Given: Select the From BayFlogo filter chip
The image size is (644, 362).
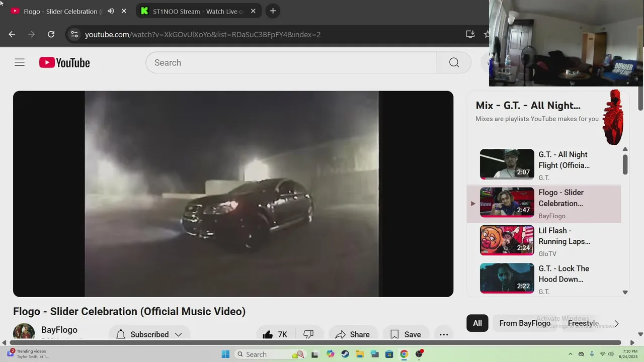Looking at the screenshot, I should point(525,323).
